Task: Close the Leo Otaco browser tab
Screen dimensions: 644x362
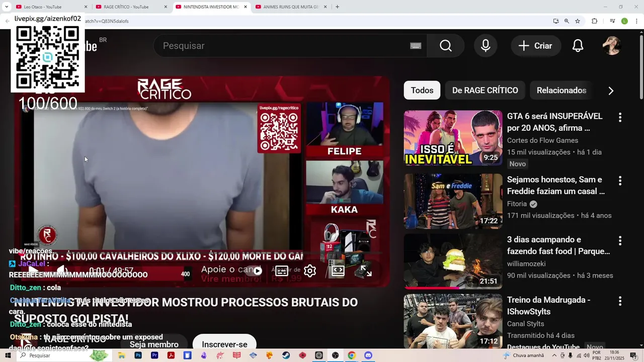Action: point(86,7)
